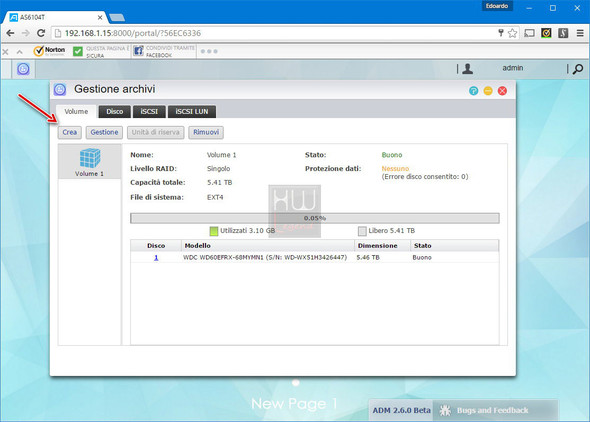Click the Rimuovi button
The image size is (590, 422).
pyautogui.click(x=206, y=132)
